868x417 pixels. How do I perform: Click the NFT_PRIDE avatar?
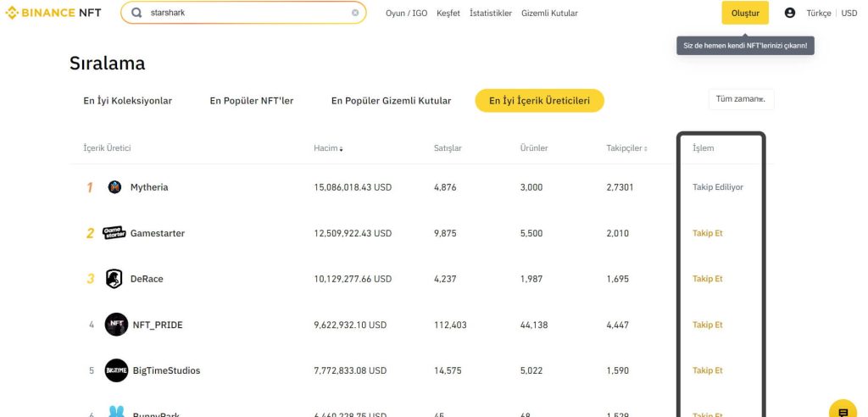click(x=116, y=325)
